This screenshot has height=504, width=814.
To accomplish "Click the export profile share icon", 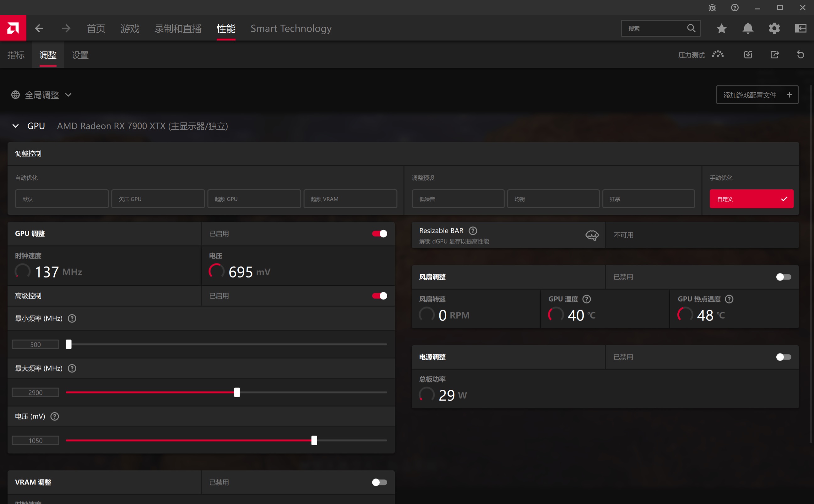I will 774,54.
